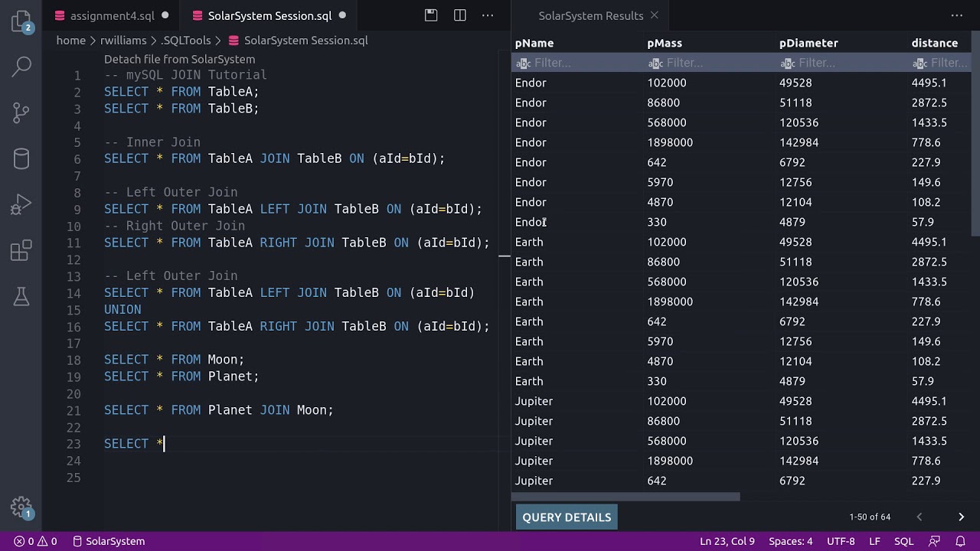Image resolution: width=980 pixels, height=551 pixels.
Task: Click the distance filter field
Action: 939,63
